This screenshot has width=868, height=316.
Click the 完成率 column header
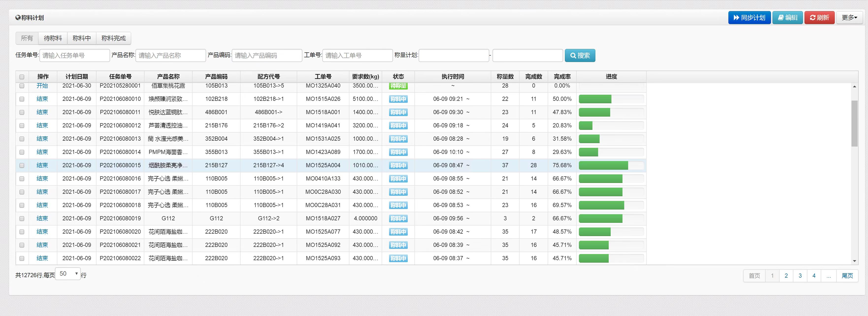[562, 76]
